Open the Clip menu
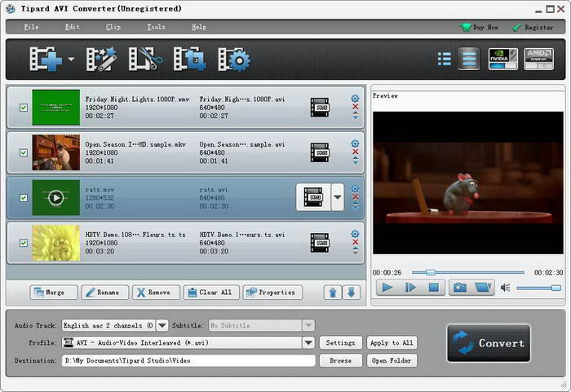Viewport: 571px width, 392px height. (x=113, y=27)
